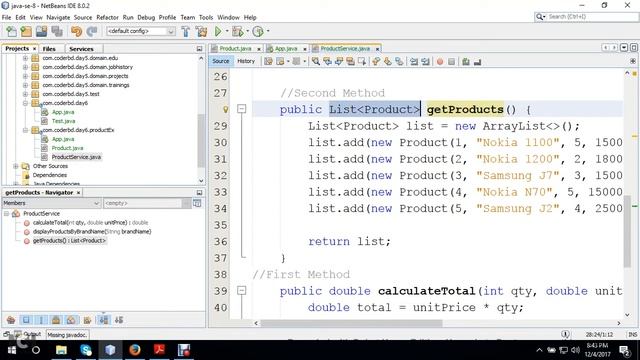Toggle Show Static Members filter in Navigator
The width and height of the screenshot is (640, 360).
pos(41,320)
